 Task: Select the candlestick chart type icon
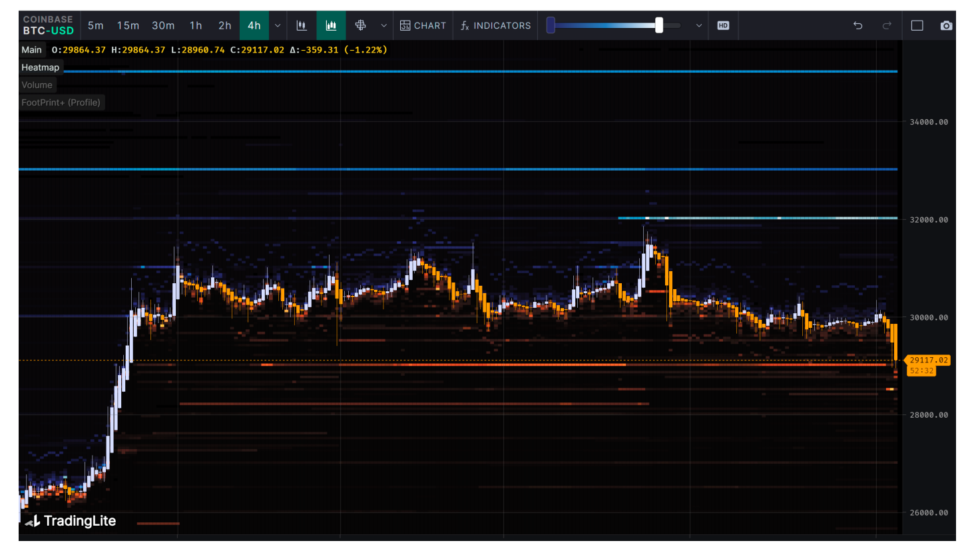pyautogui.click(x=302, y=25)
